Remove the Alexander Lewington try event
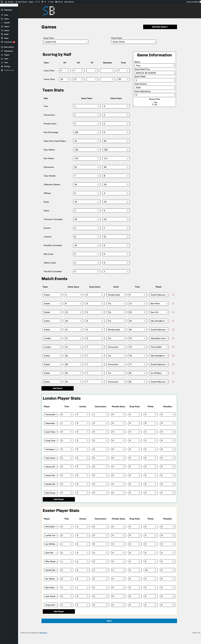The width and height of the screenshot is (201, 644). pyautogui.click(x=173, y=338)
